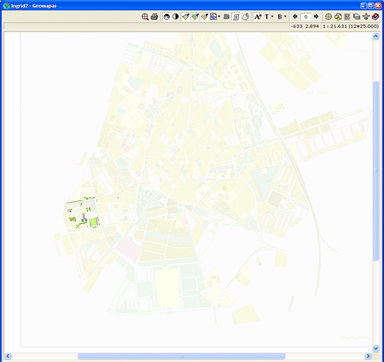Click the horizontal scrollbar thumb

(182, 356)
